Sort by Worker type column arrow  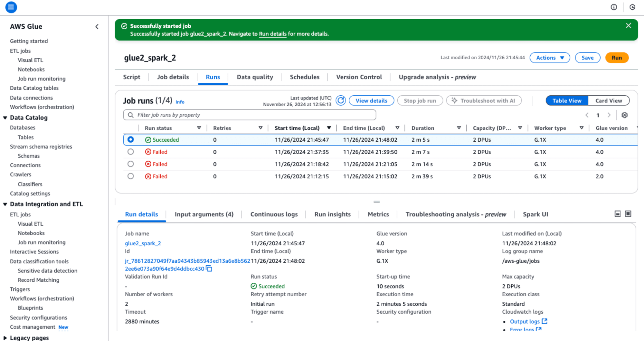click(582, 128)
